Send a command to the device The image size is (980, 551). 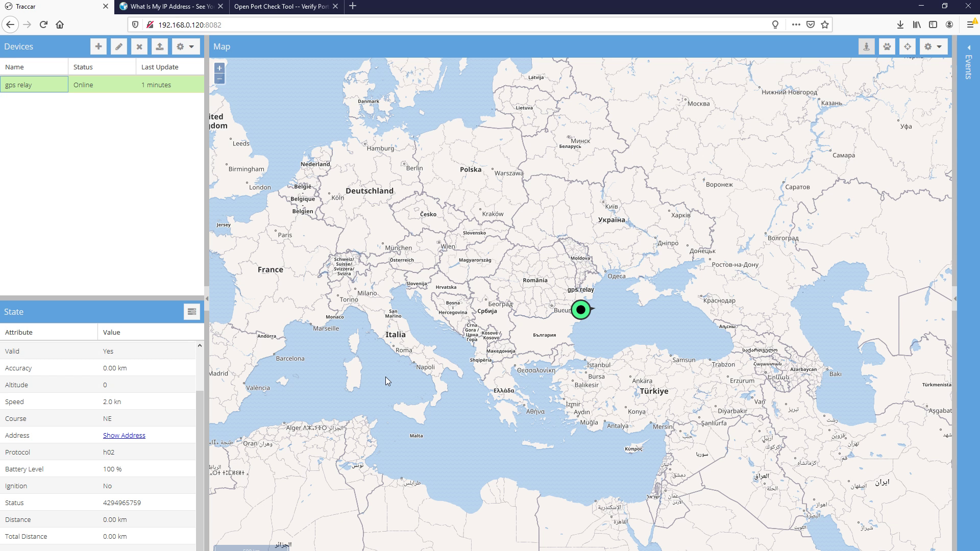pyautogui.click(x=160, y=46)
